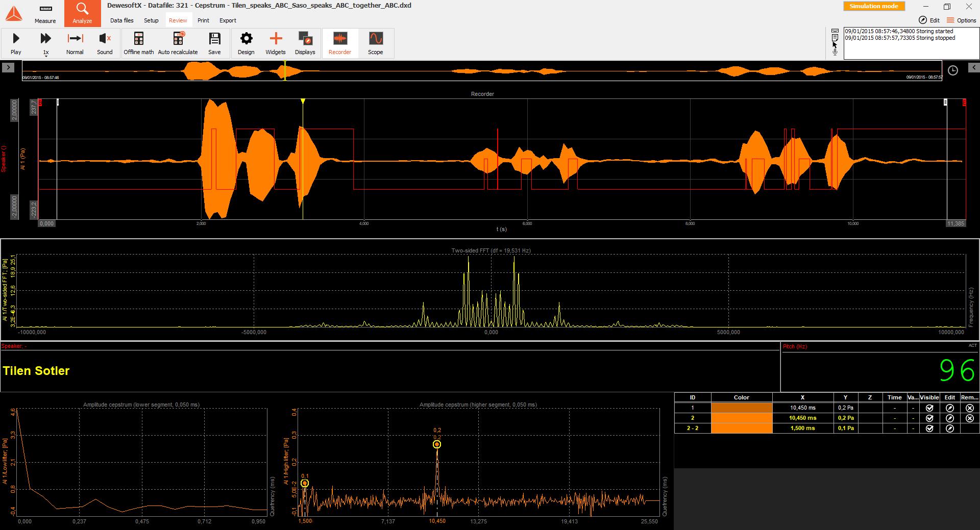The image size is (980, 530).
Task: Open the Export tab
Action: [x=228, y=20]
